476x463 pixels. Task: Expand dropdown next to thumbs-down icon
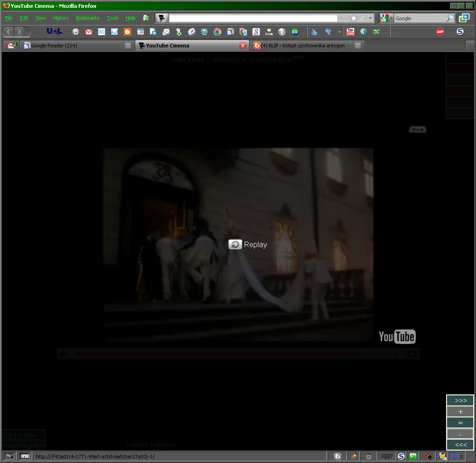339,32
